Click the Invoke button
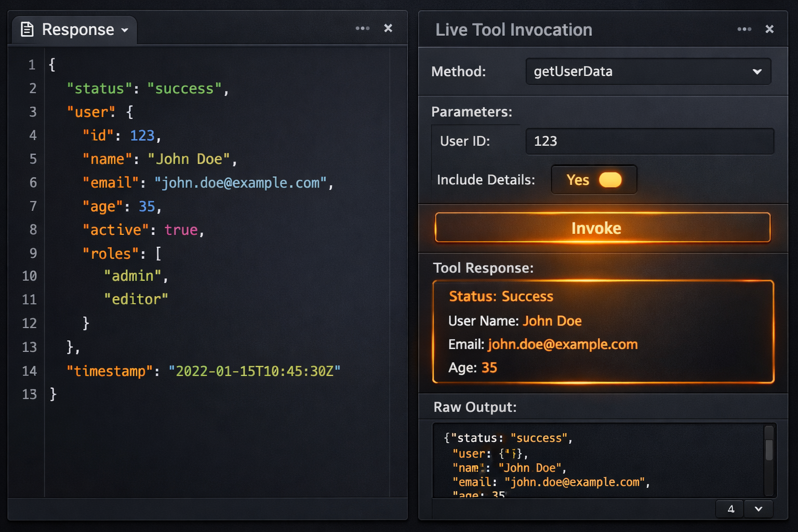 point(603,228)
